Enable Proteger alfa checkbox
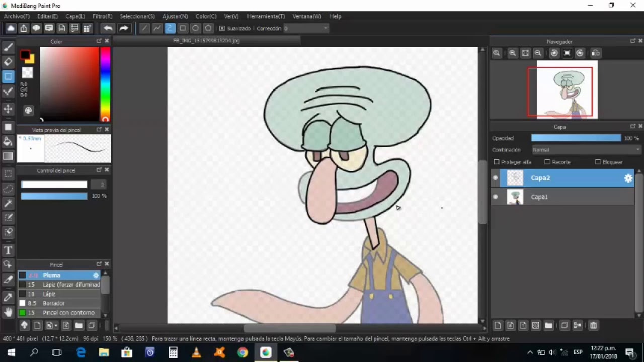This screenshot has width=644, height=362. coord(497,162)
